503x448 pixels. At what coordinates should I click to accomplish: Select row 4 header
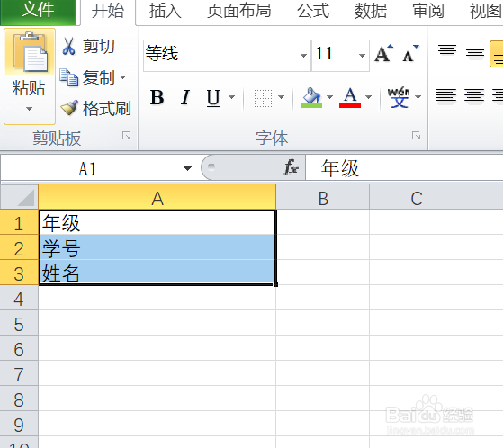[x=19, y=299]
